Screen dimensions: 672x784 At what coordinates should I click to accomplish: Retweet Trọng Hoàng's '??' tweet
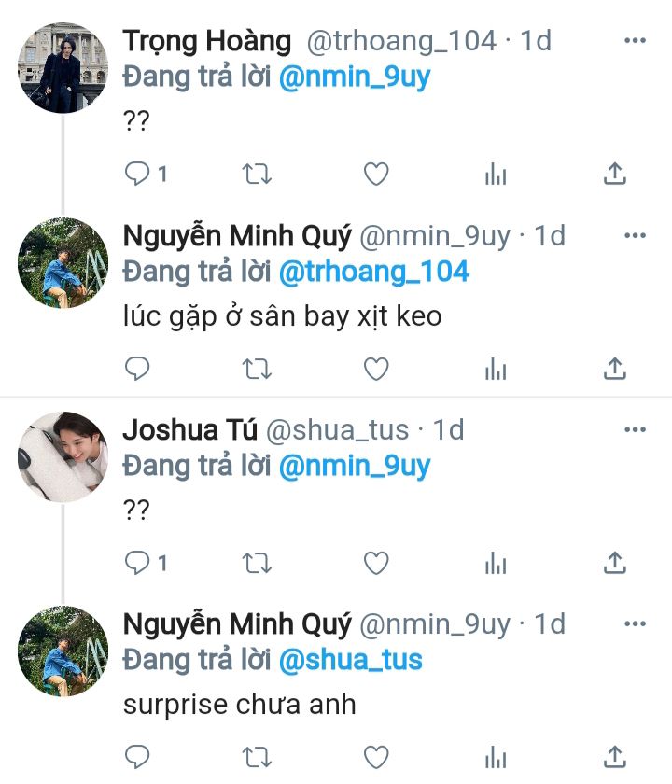[257, 174]
